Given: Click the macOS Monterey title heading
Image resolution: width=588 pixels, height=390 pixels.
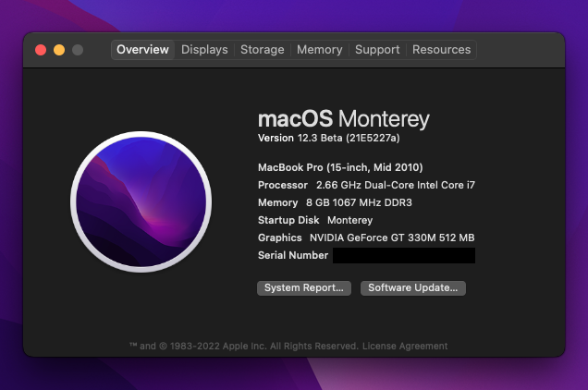Looking at the screenshot, I should coord(344,119).
